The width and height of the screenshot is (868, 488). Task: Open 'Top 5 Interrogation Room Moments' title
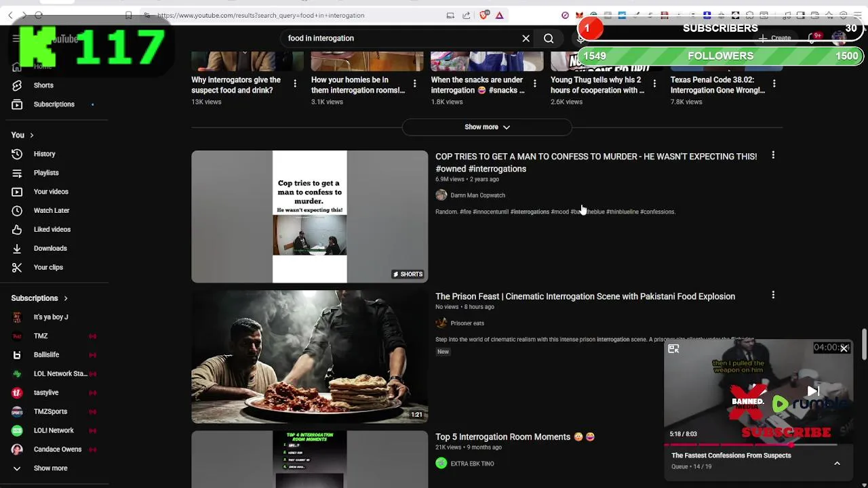tap(515, 437)
